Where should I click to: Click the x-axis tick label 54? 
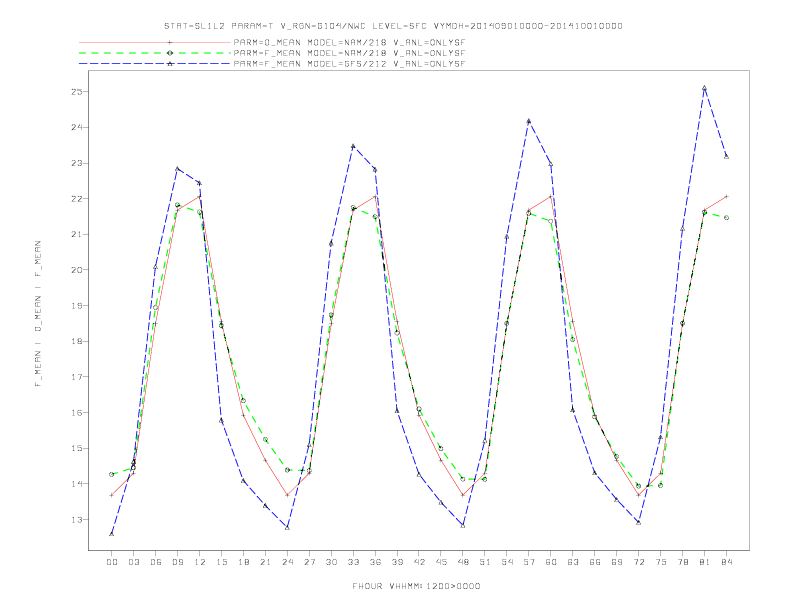507,562
